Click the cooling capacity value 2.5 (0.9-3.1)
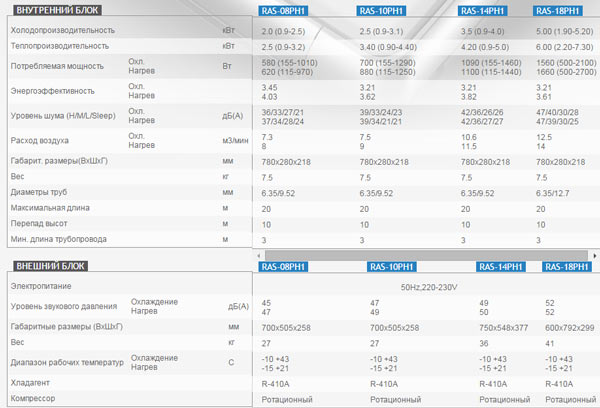 pyautogui.click(x=381, y=31)
